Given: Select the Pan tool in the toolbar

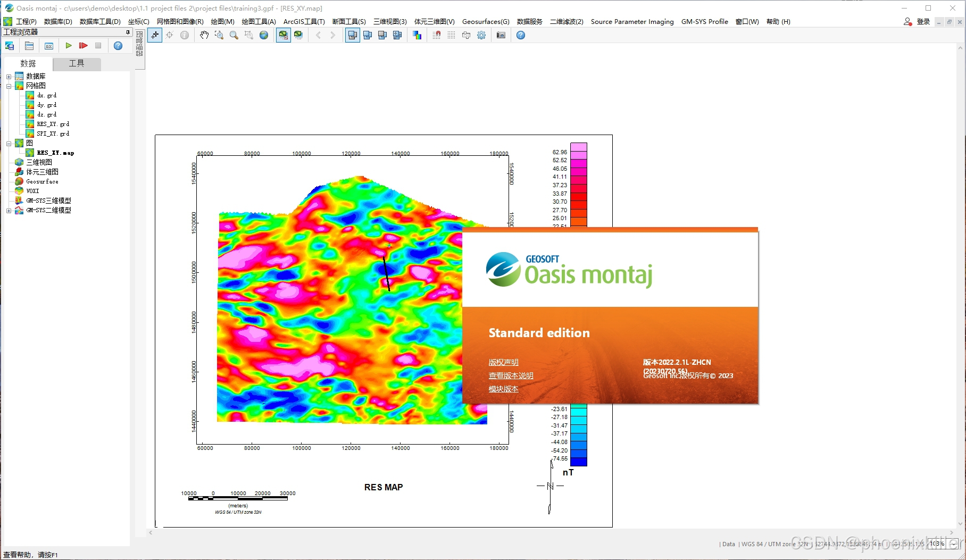Looking at the screenshot, I should tap(204, 35).
